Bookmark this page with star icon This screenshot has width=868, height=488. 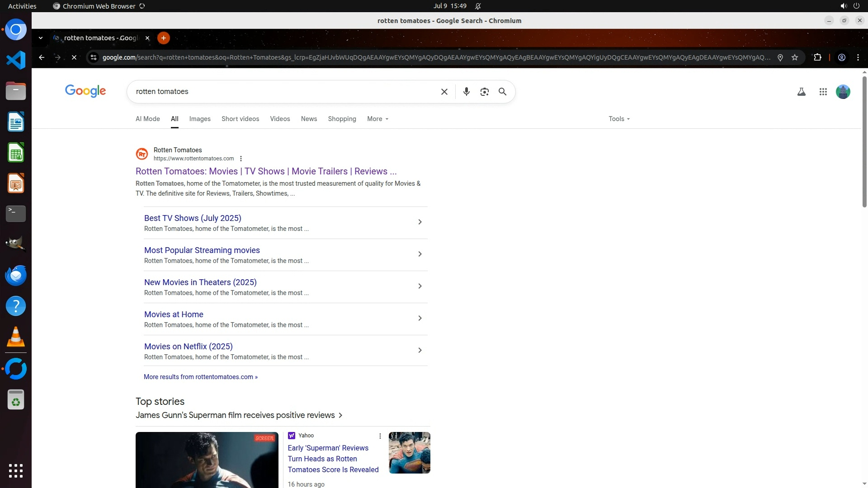tap(795, 57)
